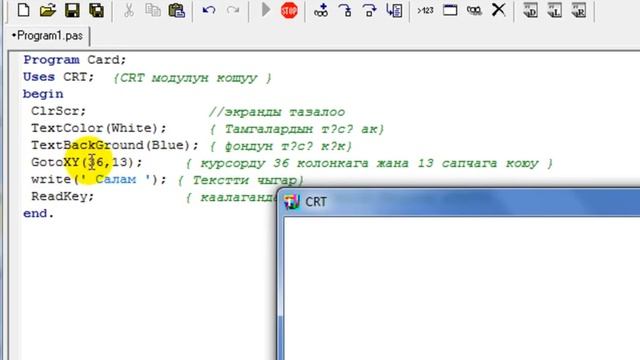The height and width of the screenshot is (360, 640).
Task: Click the 'begin' keyword
Action: click(43, 94)
